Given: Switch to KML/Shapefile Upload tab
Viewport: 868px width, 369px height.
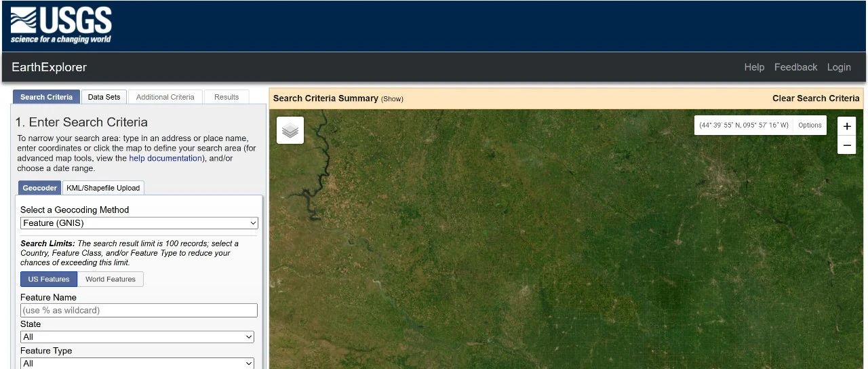Looking at the screenshot, I should [x=103, y=188].
